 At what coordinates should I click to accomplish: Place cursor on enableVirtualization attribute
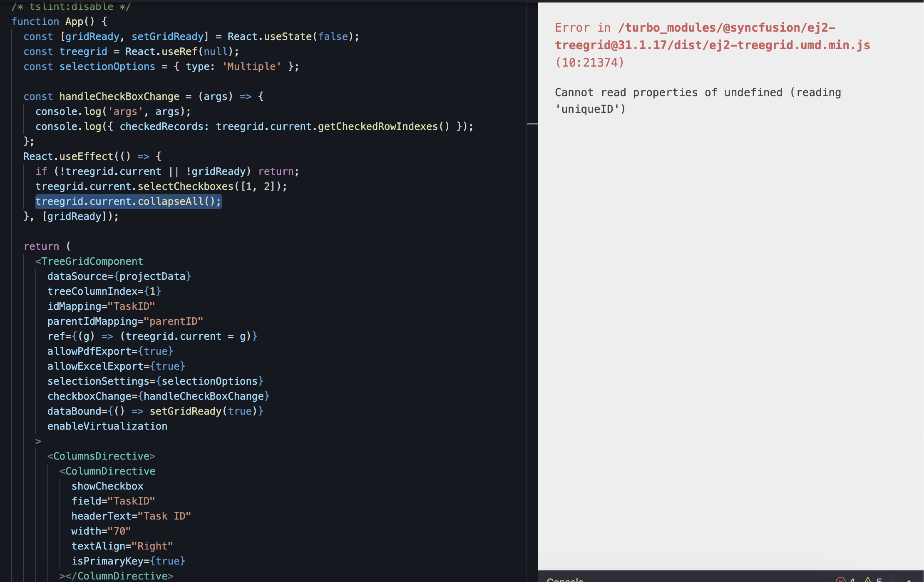[x=107, y=426]
